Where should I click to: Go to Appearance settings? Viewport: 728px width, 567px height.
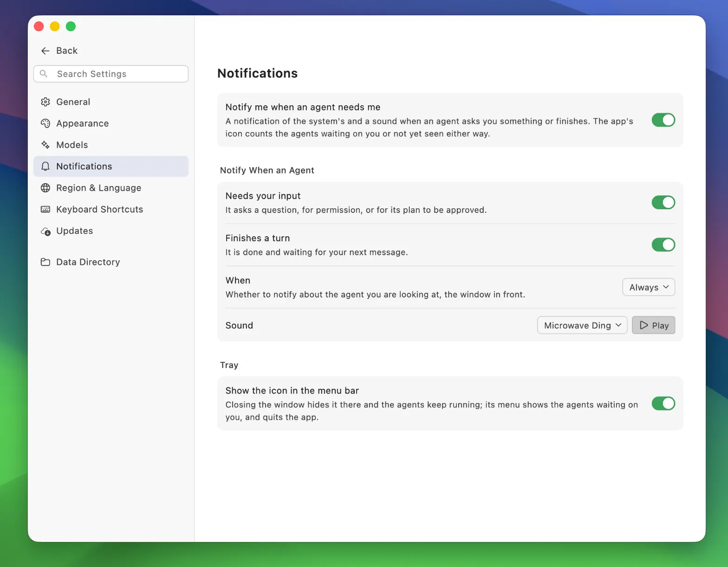tap(111, 123)
